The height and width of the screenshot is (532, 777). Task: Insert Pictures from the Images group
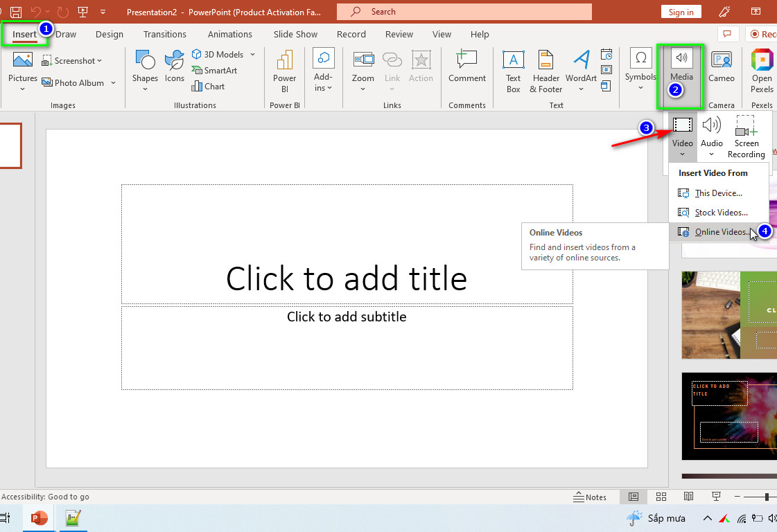[23, 72]
